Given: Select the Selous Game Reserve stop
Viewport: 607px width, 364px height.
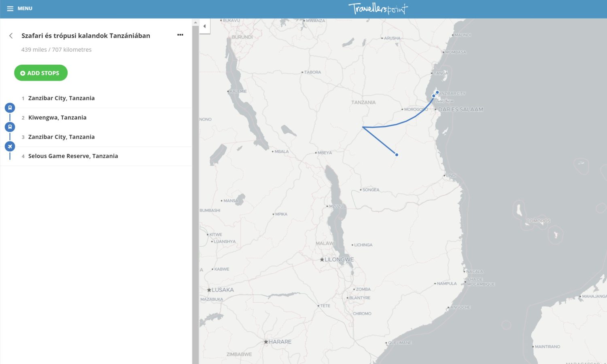Looking at the screenshot, I should 73,156.
